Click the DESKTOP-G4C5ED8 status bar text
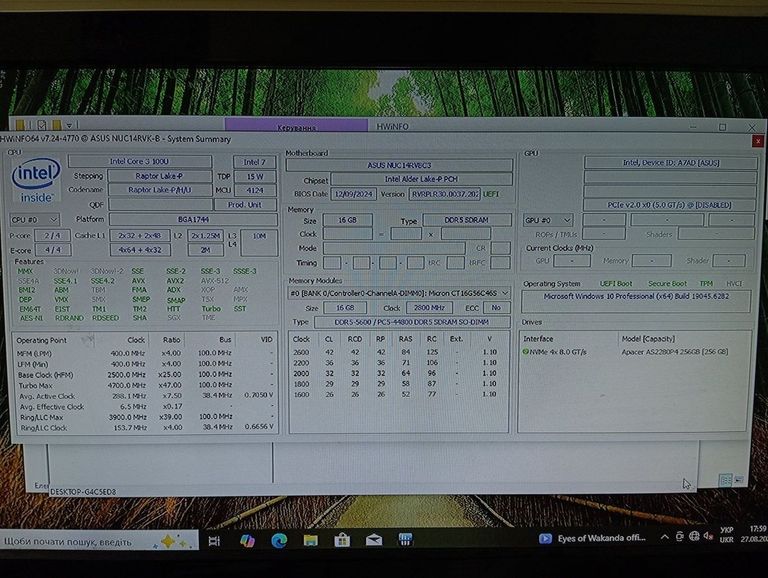Screen dimensions: 768x578 pyautogui.click(x=83, y=491)
